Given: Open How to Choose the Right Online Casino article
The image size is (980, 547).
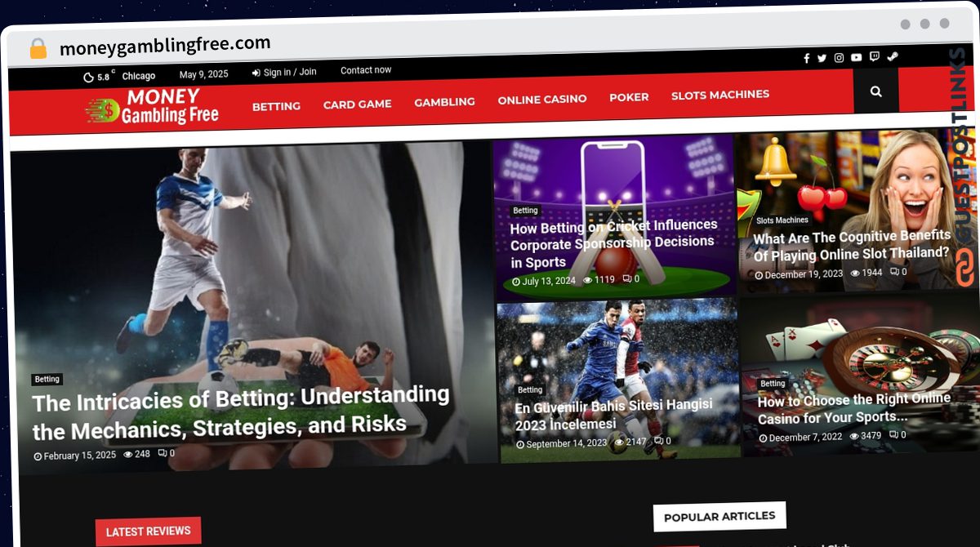Looking at the screenshot, I should (x=854, y=409).
